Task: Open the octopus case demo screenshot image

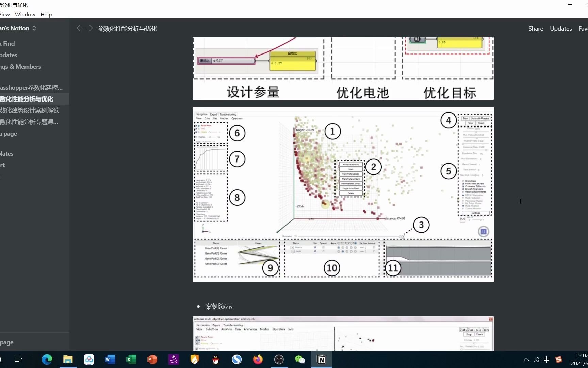Action: pos(343,334)
